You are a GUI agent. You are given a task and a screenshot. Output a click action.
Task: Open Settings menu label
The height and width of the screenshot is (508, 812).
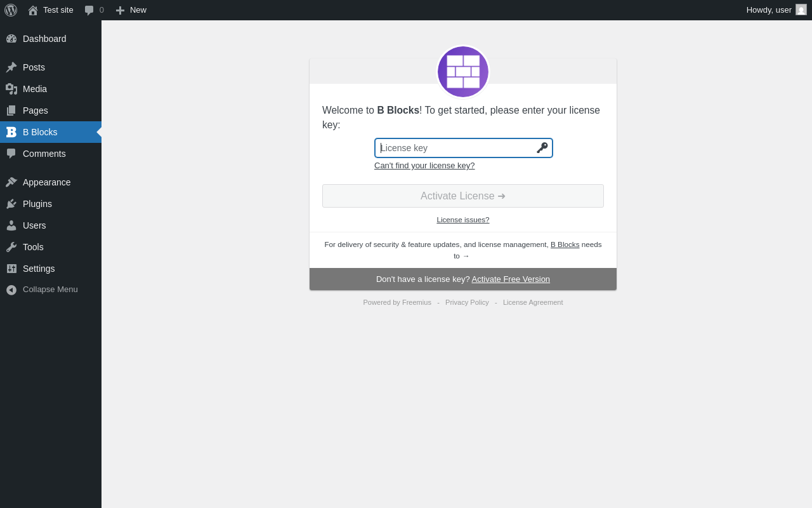pos(39,269)
